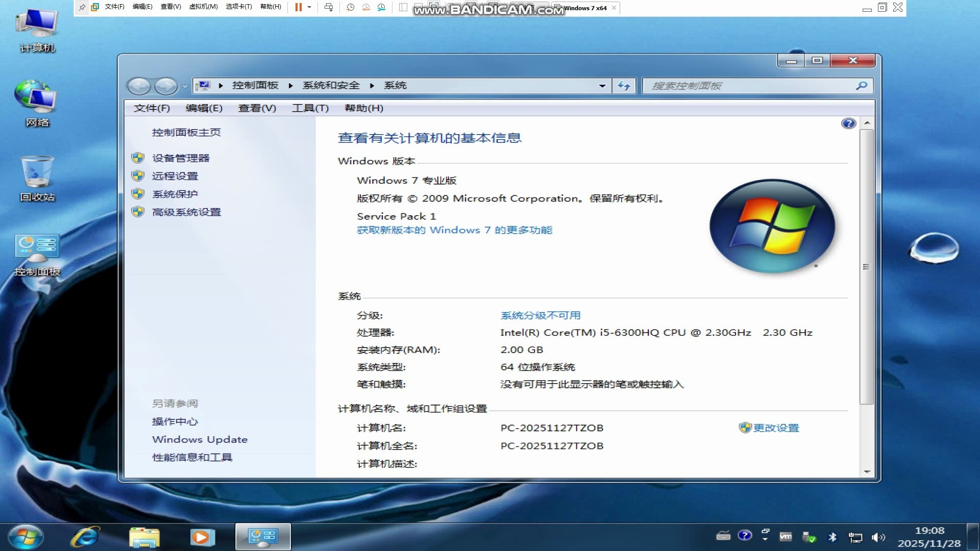Click the refresh button by the address bar
980x551 pixels.
pyautogui.click(x=624, y=86)
